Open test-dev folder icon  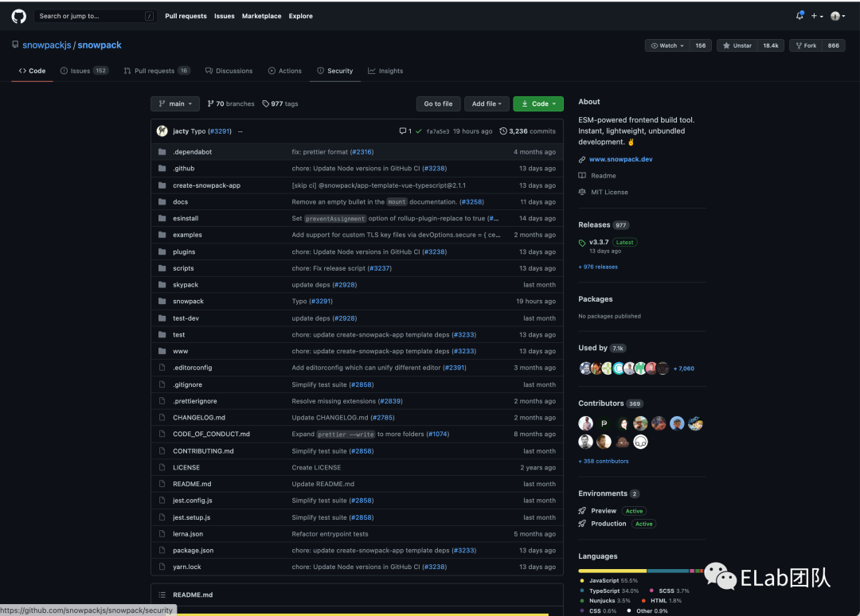point(162,318)
